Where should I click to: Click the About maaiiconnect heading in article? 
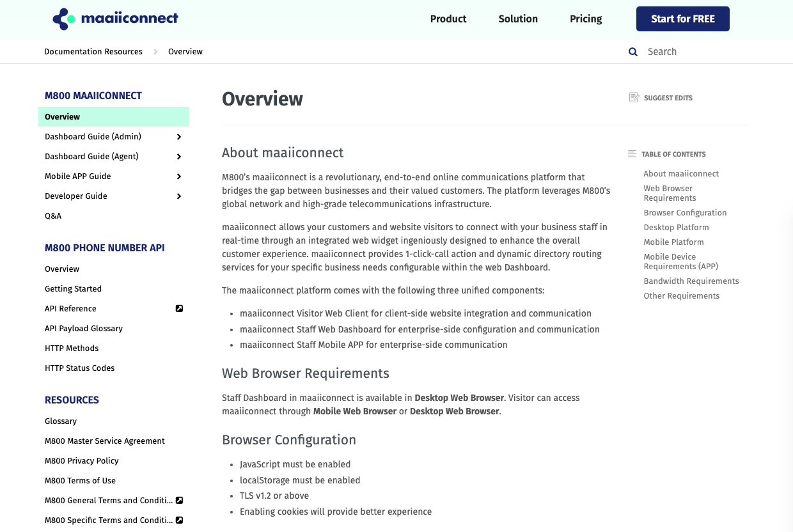283,153
